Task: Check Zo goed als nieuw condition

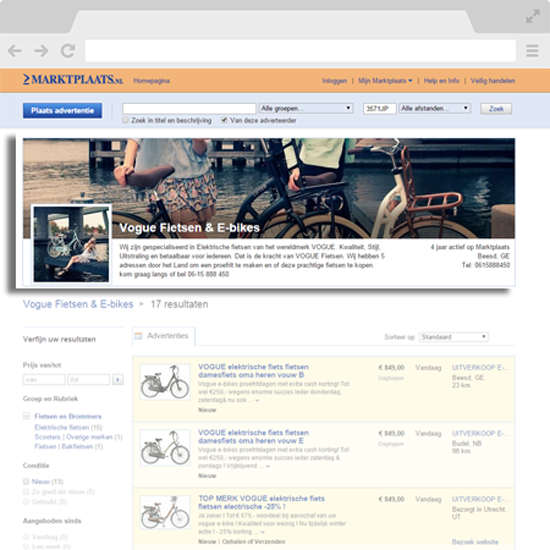Action: (x=26, y=491)
